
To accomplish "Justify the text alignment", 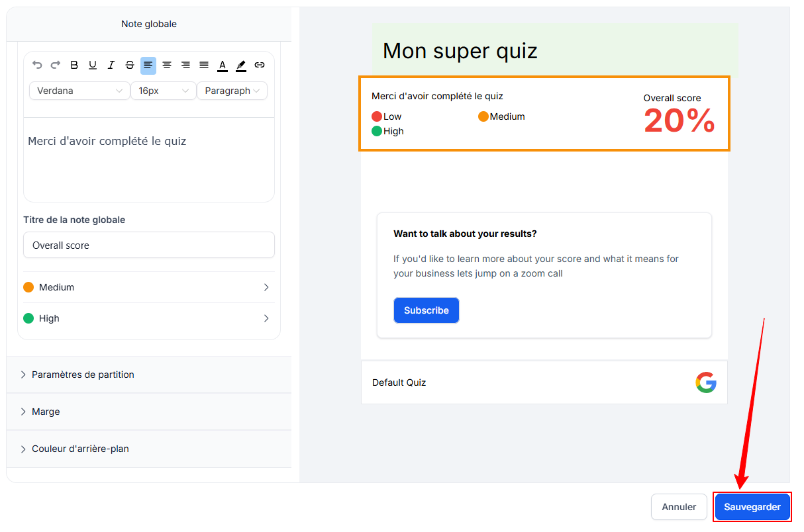I will click(204, 65).
